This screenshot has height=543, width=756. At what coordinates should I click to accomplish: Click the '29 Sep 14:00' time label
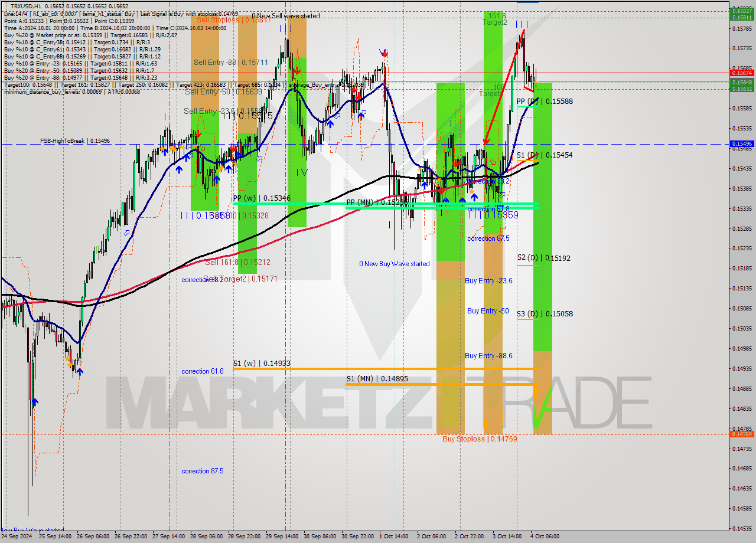(x=282, y=537)
